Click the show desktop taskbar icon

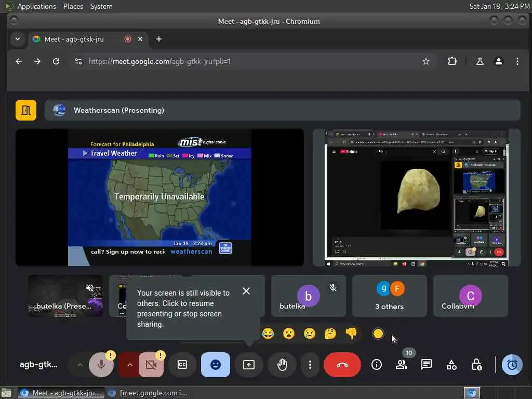[x=6, y=393]
